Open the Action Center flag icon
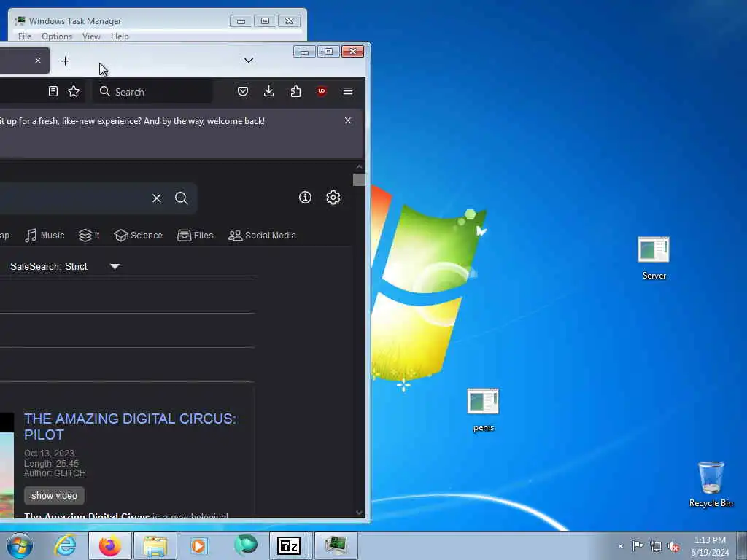This screenshot has height=560, width=747. 638,545
